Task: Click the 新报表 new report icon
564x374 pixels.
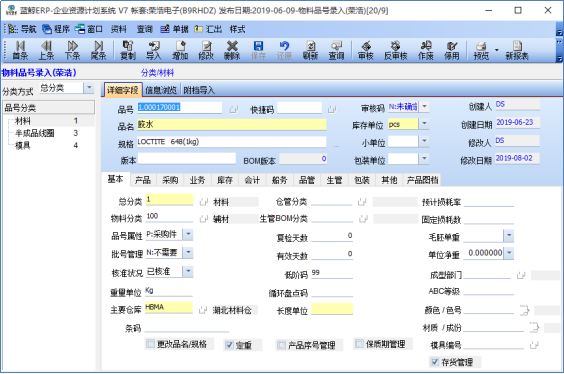Action: click(x=517, y=50)
